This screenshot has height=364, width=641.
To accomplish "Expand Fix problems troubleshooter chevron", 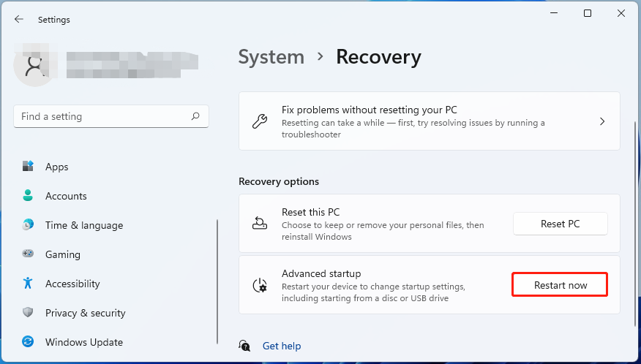I will [x=602, y=121].
